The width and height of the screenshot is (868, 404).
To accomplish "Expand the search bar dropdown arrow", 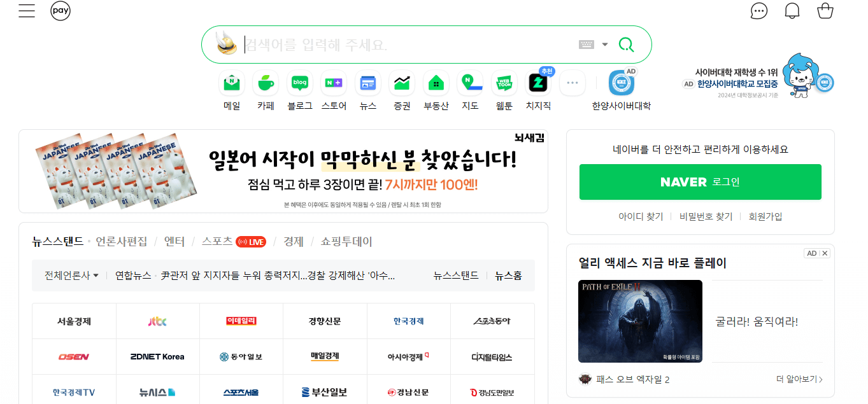I will [x=605, y=45].
